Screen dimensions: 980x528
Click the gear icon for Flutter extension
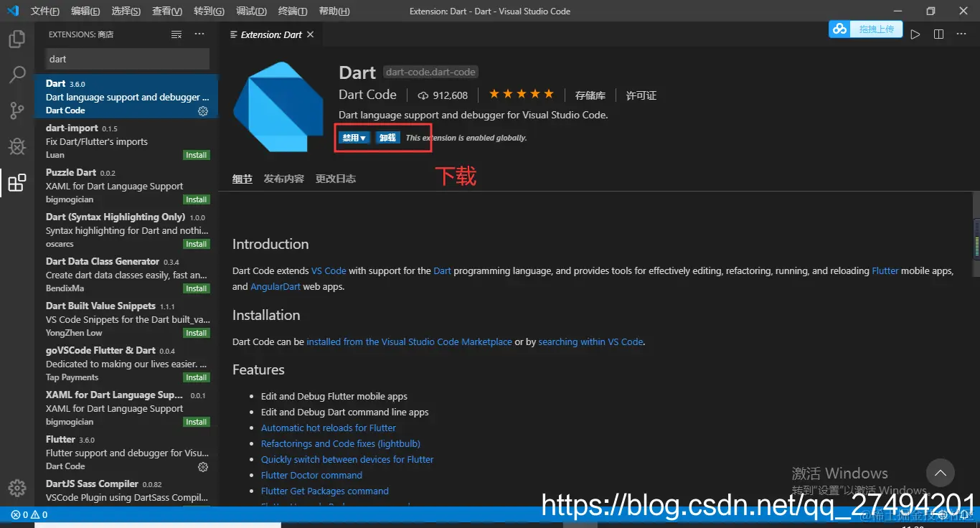pos(203,467)
